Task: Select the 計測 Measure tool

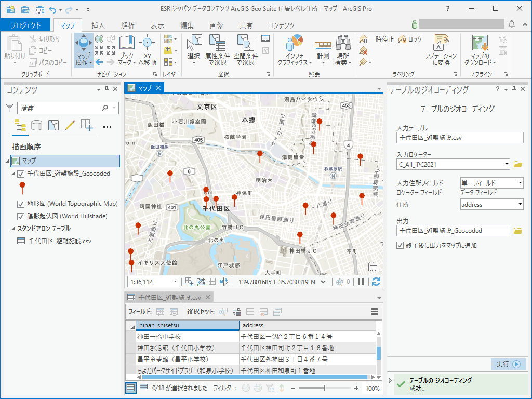Action: point(323,50)
